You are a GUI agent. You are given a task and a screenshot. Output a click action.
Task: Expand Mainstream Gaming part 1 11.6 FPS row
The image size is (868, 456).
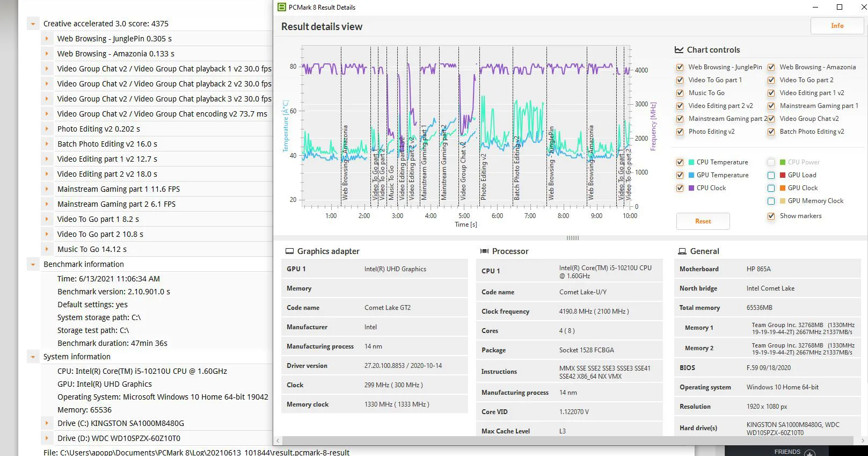tap(47, 189)
